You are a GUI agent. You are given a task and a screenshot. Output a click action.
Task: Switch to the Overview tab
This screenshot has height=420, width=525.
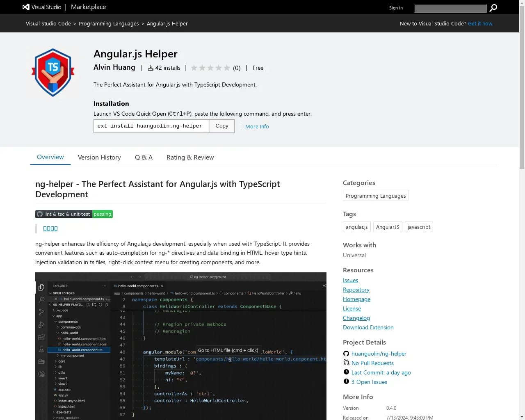(x=50, y=157)
